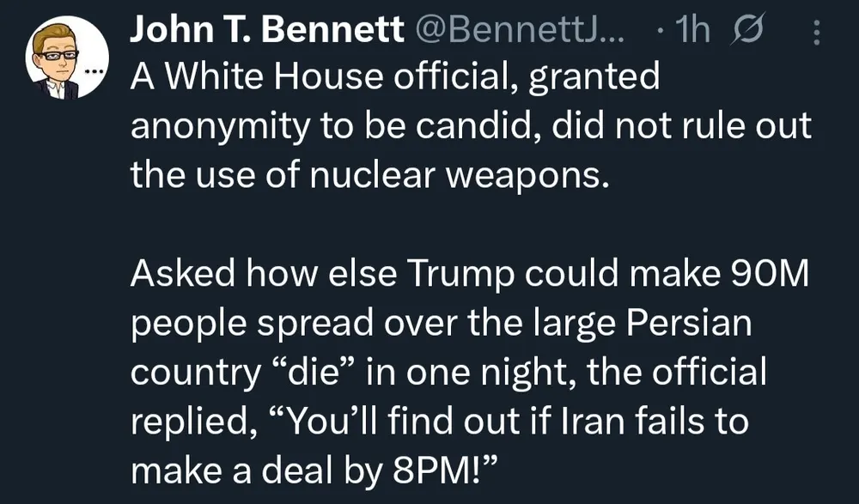Open the three-dot more options menu
859x504 pixels.
click(816, 33)
